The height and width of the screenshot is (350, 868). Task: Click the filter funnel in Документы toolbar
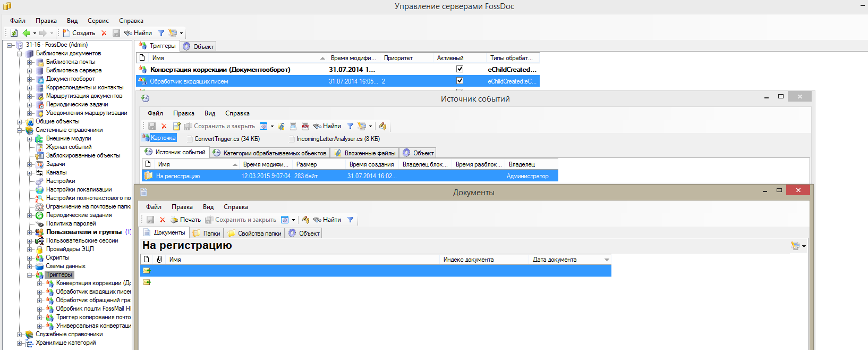[x=351, y=220]
